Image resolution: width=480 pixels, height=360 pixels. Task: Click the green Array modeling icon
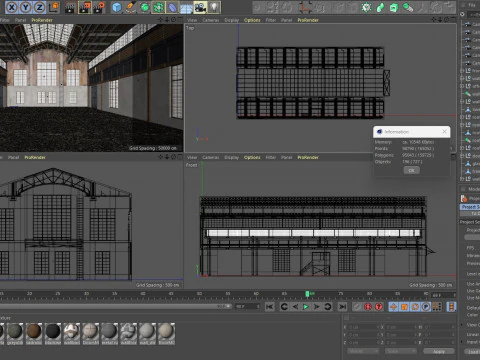[158, 7]
